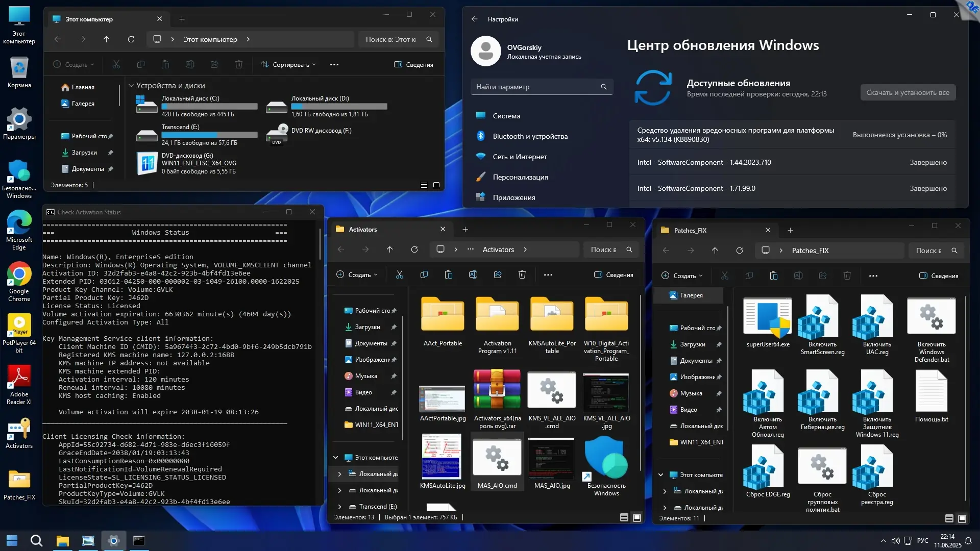Click Сведения button in Patches_FIX toolbar

[939, 276]
